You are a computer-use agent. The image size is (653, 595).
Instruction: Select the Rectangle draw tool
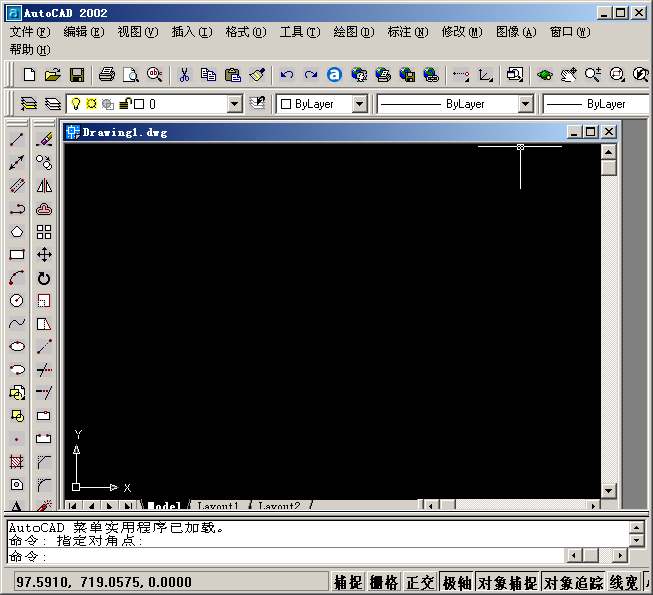pos(17,254)
